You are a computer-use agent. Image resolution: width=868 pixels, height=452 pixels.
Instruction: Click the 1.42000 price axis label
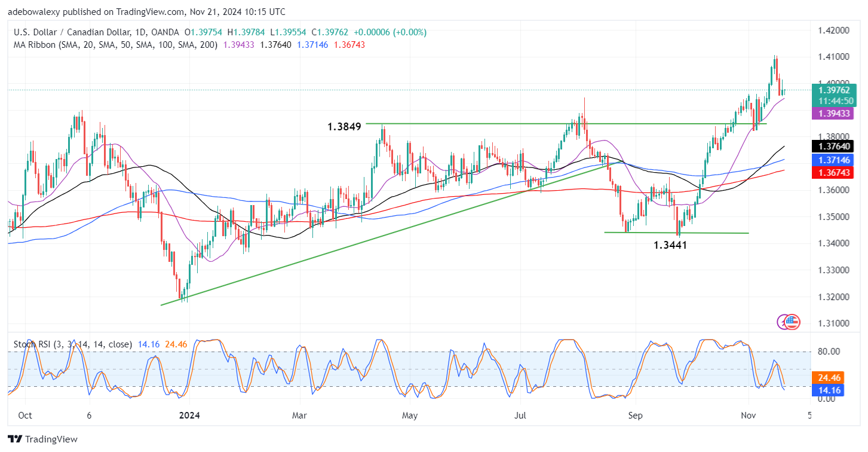click(x=832, y=30)
